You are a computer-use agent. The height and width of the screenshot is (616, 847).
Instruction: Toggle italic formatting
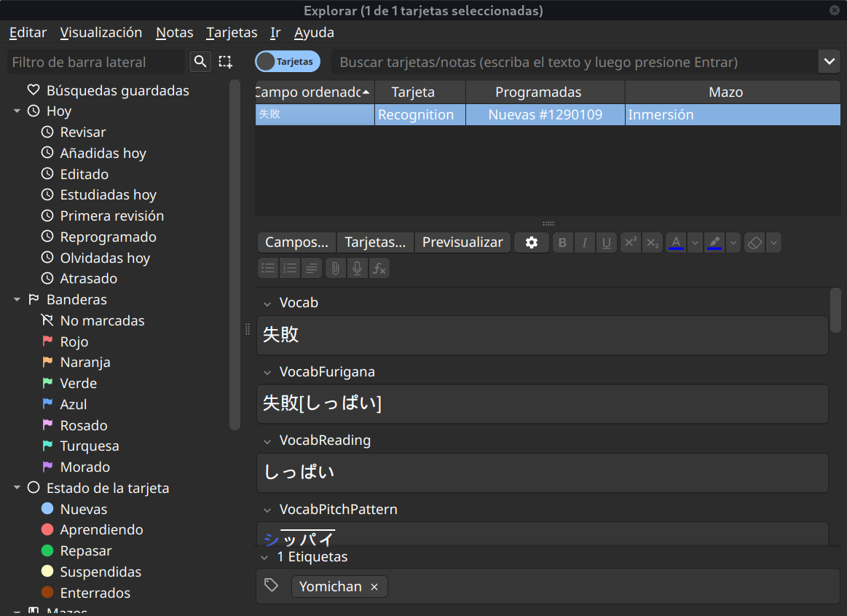tap(584, 242)
